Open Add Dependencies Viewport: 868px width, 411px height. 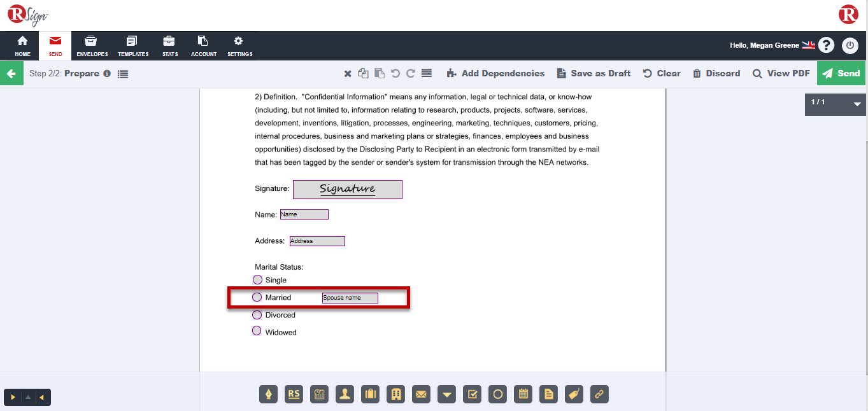click(495, 73)
